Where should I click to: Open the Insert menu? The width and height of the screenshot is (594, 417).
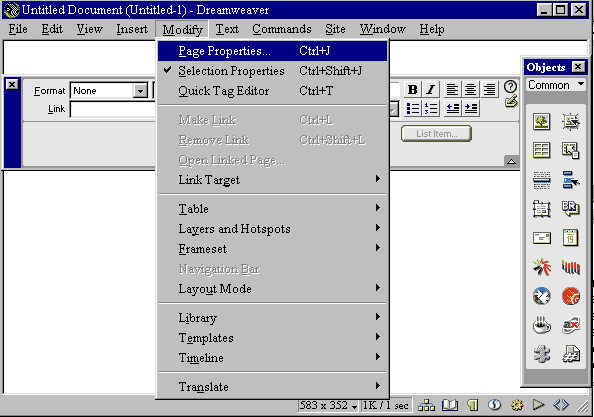(x=132, y=29)
